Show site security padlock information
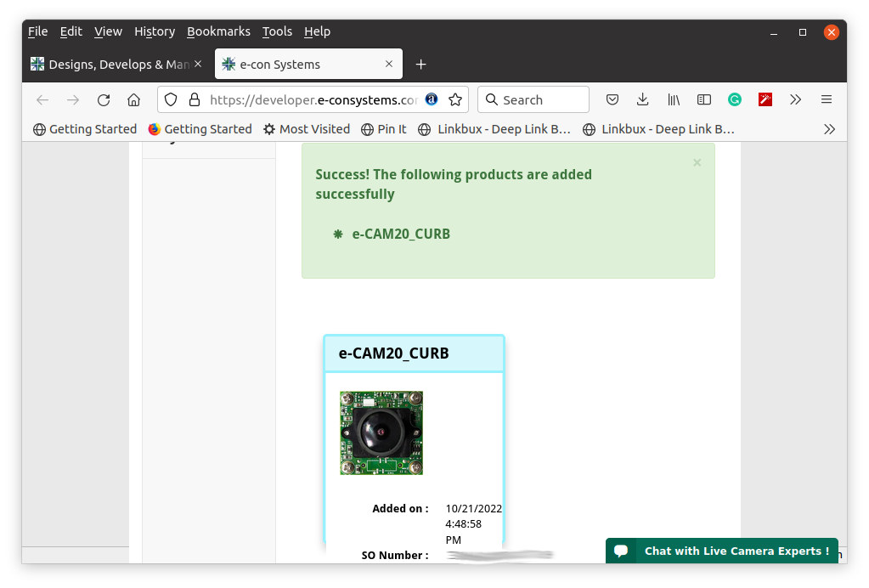 195,99
